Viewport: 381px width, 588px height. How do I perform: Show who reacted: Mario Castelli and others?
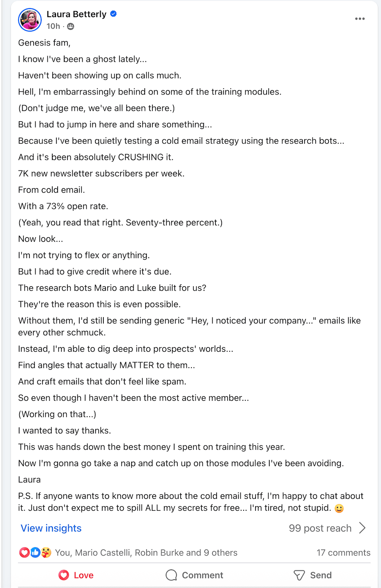tap(146, 553)
